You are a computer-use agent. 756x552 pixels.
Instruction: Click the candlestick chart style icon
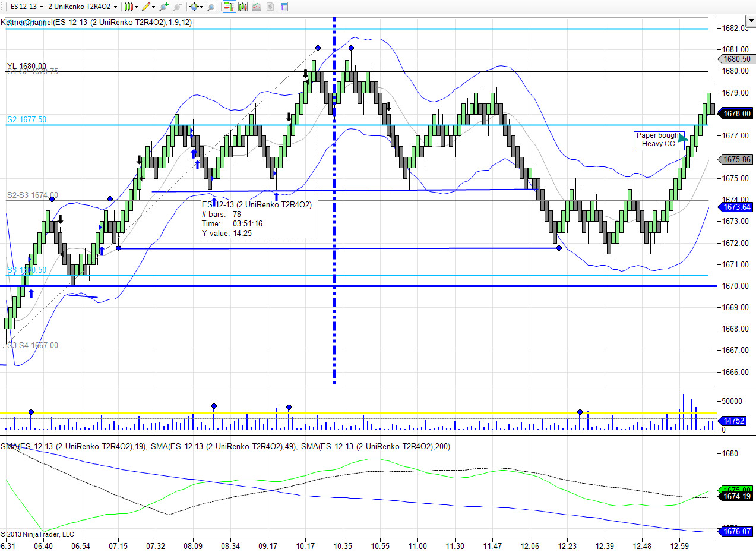point(129,7)
